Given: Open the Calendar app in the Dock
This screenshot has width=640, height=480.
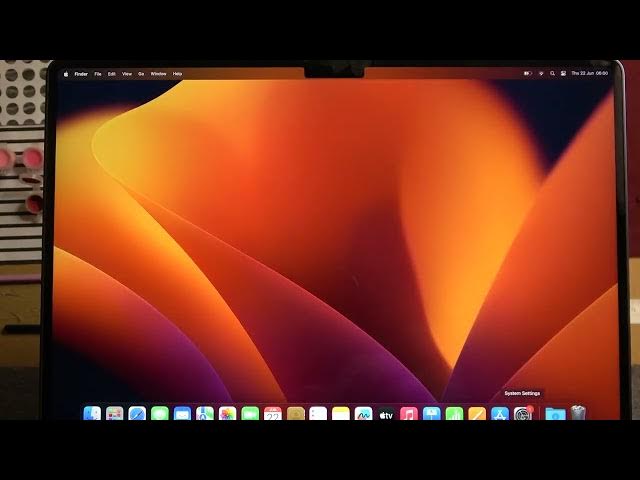Looking at the screenshot, I should coord(273,413).
